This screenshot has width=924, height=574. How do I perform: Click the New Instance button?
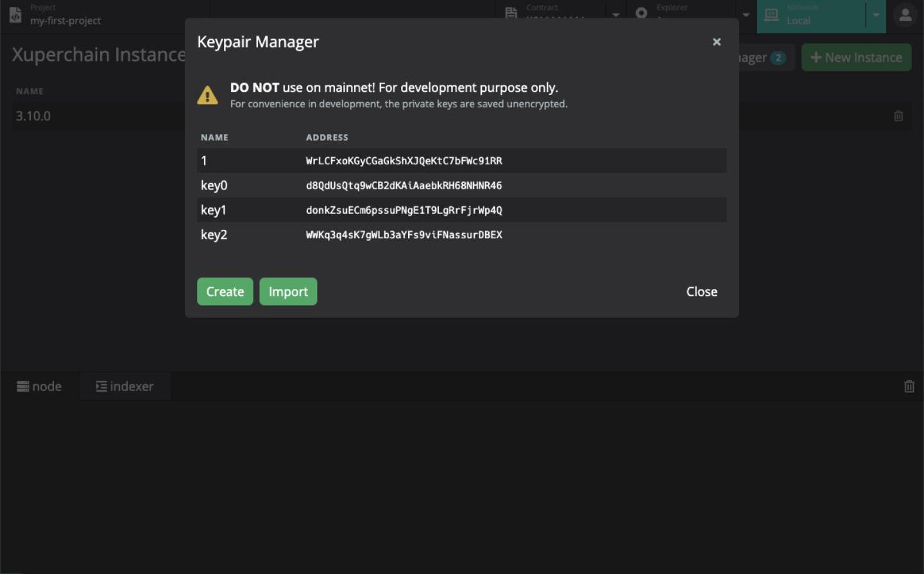[856, 58]
